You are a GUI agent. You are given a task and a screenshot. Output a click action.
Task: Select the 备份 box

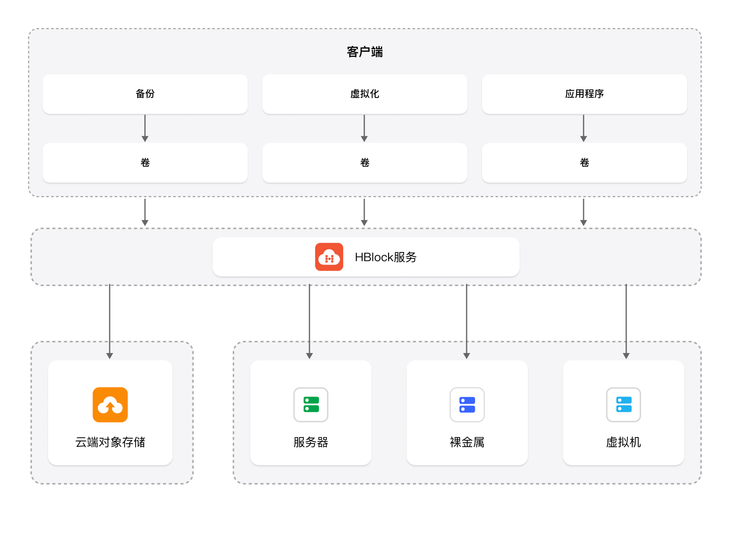coord(145,94)
